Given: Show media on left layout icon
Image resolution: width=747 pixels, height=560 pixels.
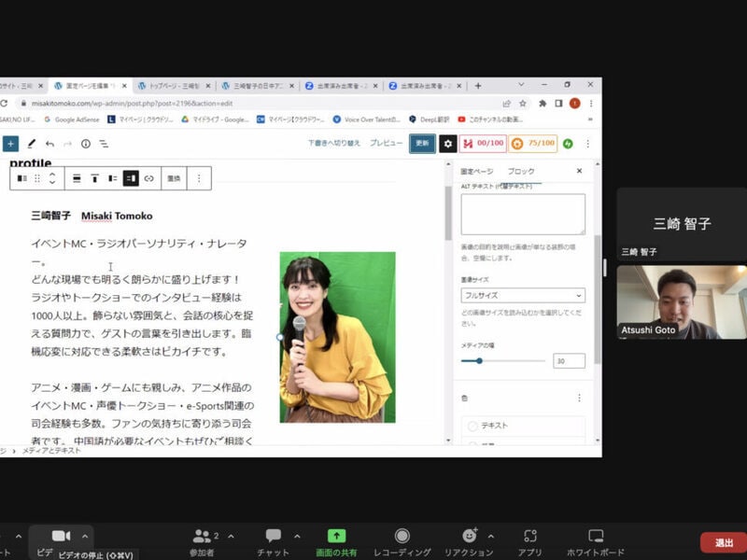Looking at the screenshot, I should click(113, 178).
